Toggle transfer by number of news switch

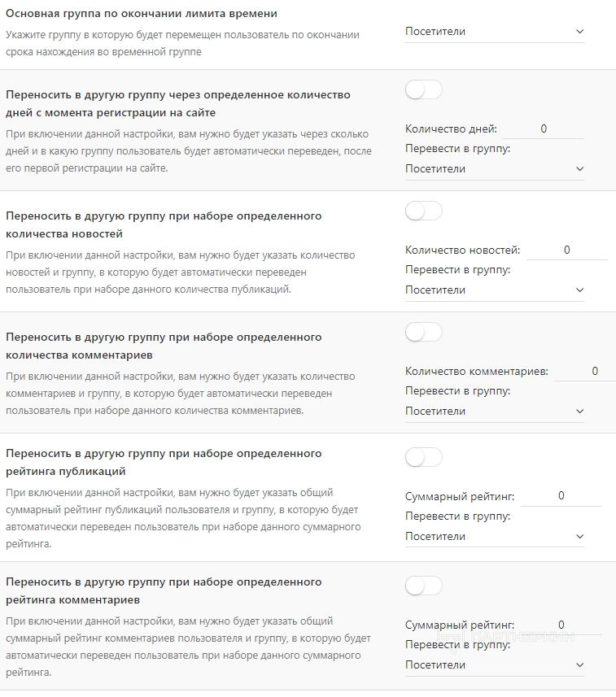point(423,211)
